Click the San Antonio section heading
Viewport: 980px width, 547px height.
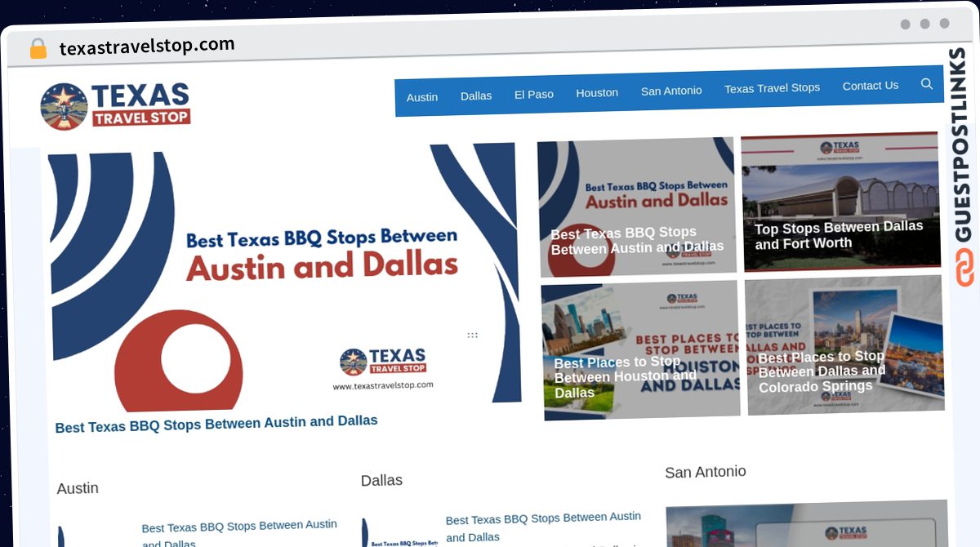point(706,472)
